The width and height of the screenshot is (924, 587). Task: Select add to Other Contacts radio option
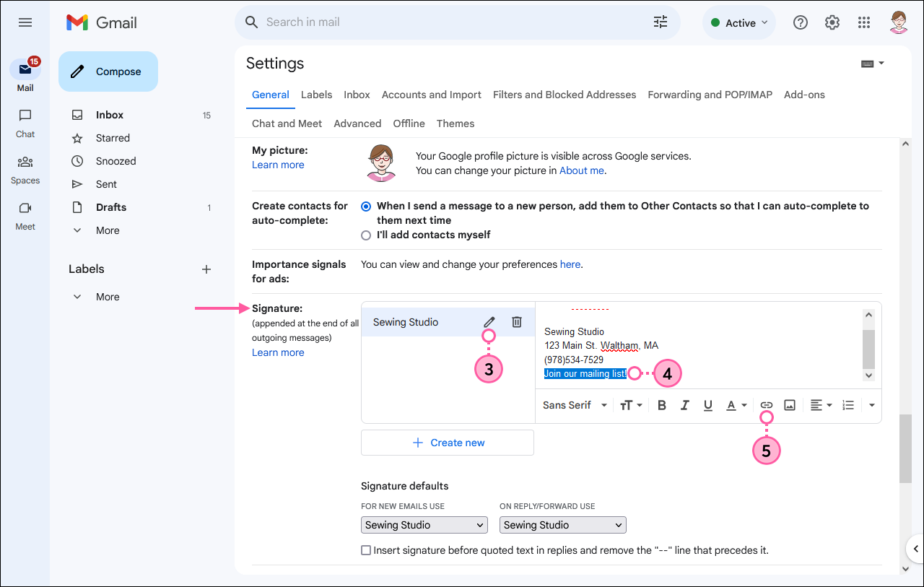[366, 206]
